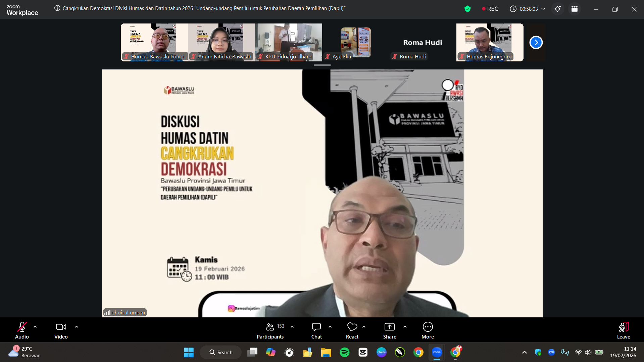Click the choirul umam speaker name label
Image resolution: width=644 pixels, height=362 pixels.
(x=125, y=312)
